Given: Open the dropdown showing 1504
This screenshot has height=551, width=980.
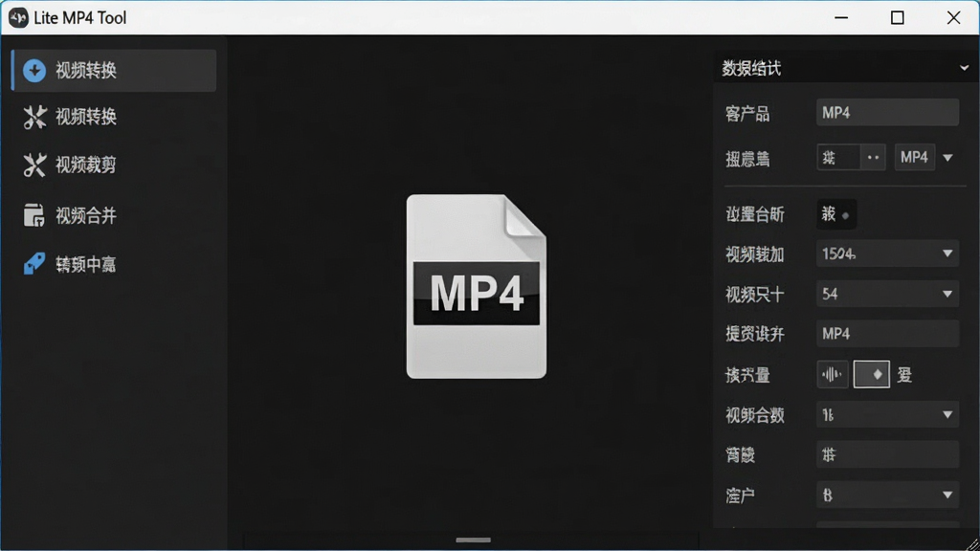Looking at the screenshot, I should click(x=887, y=253).
